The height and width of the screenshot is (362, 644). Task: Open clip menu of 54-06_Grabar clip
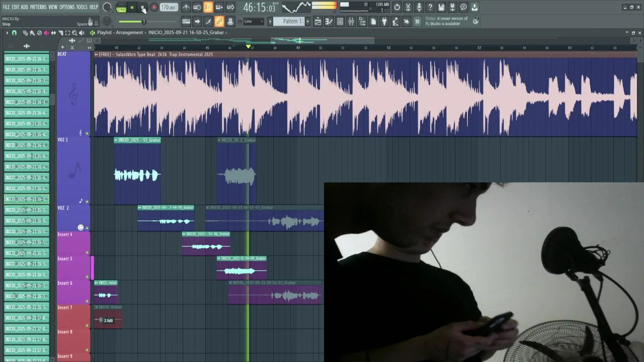pyautogui.click(x=184, y=234)
